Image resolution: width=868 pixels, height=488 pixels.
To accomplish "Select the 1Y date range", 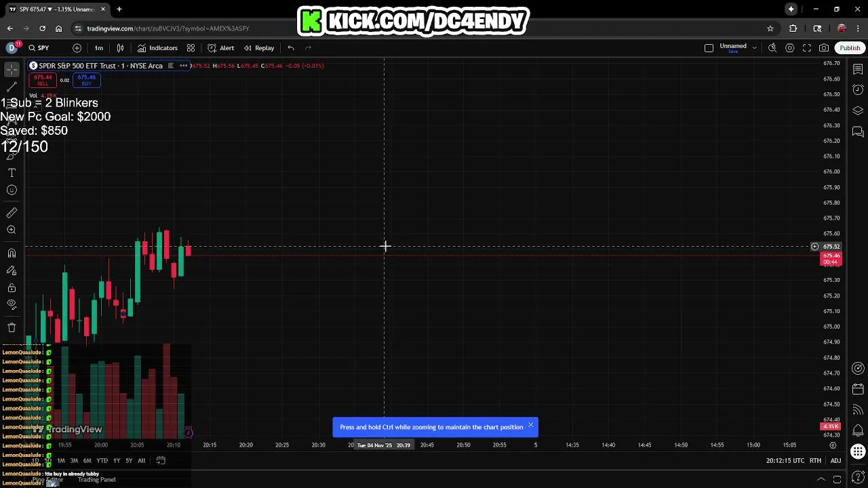I will [117, 461].
